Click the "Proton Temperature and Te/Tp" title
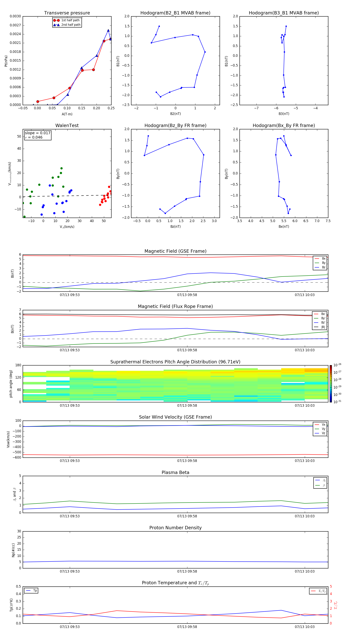 175,583
